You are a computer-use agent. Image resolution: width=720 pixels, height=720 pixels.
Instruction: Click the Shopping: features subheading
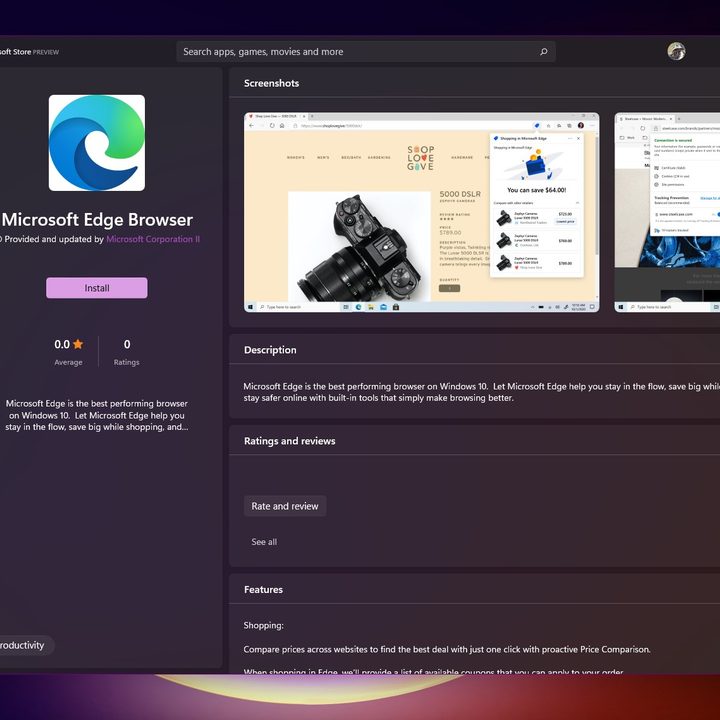(x=264, y=625)
